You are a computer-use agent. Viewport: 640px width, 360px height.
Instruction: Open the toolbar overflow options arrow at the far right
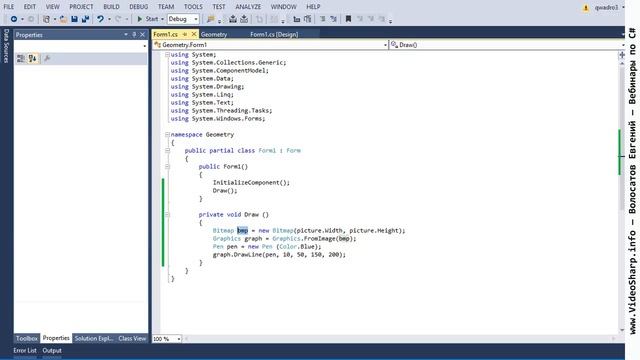coord(391,20)
